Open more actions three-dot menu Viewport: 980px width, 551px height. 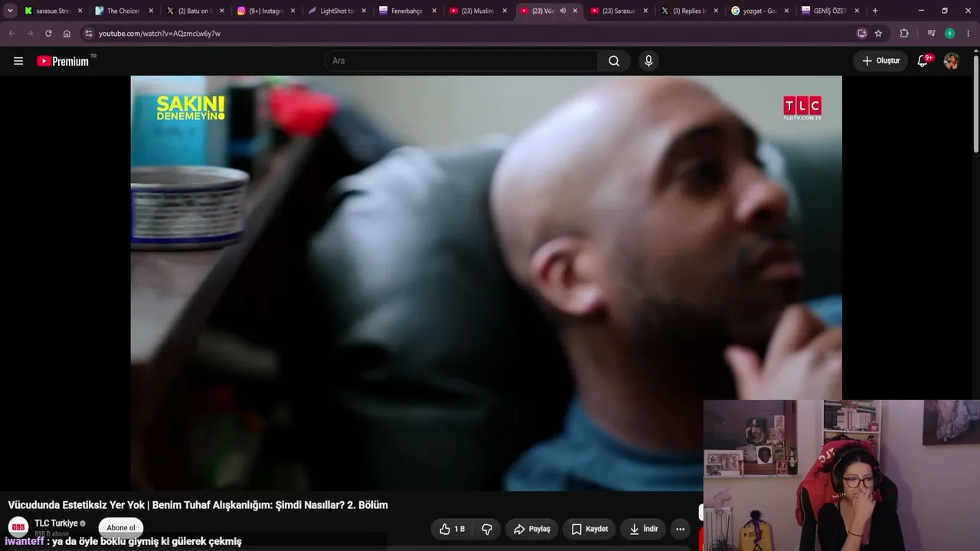click(x=680, y=529)
